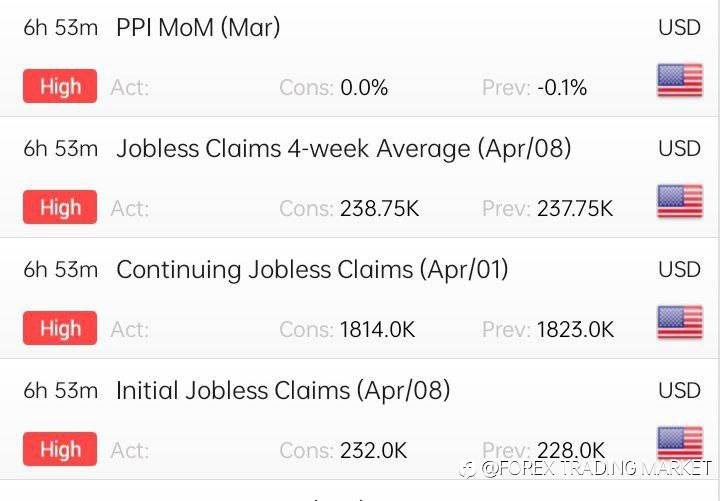Open Continuing Jobless Claims (Apr/01) event
Image resolution: width=720 pixels, height=501 pixels.
tap(312, 270)
